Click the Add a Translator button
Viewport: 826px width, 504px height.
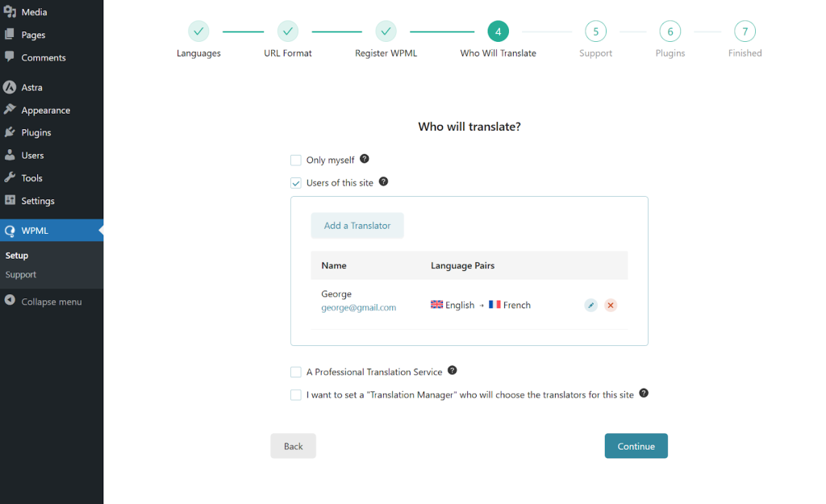(357, 226)
